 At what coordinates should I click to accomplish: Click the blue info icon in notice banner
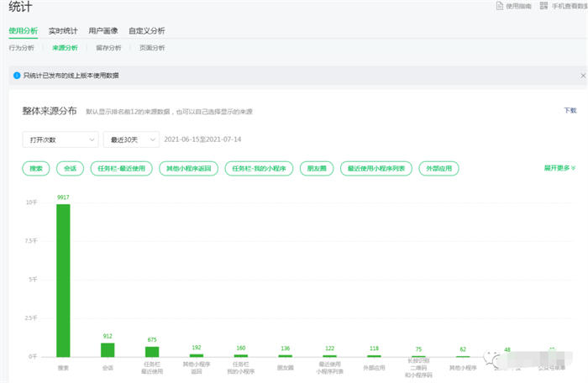[x=16, y=76]
